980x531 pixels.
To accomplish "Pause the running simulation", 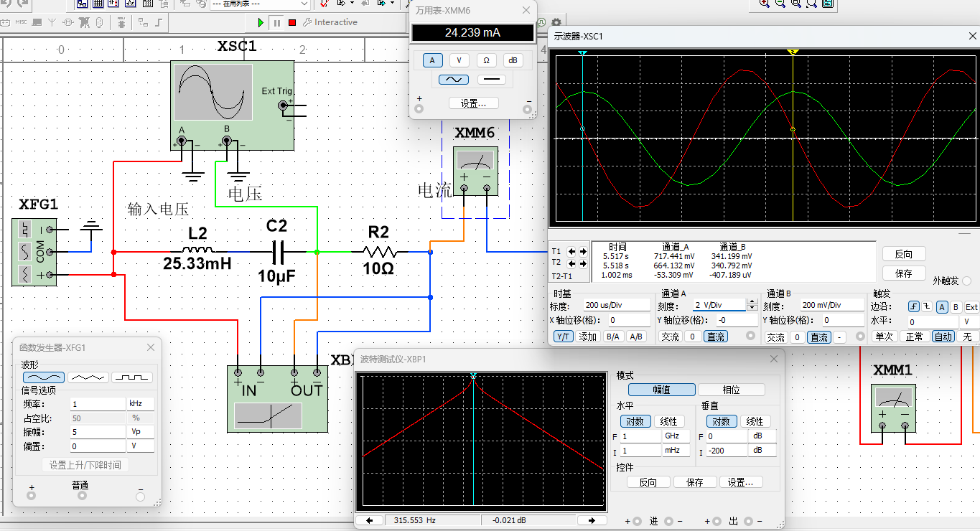I will [276, 22].
